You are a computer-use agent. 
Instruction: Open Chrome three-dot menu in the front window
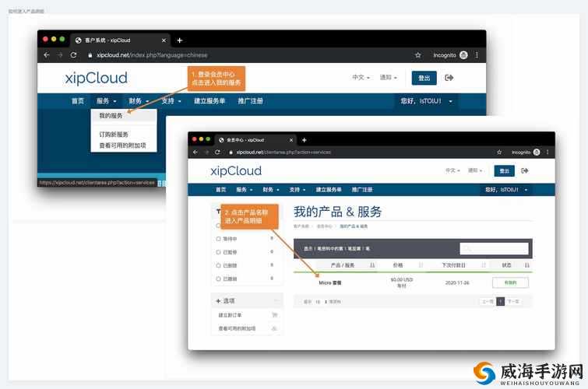tap(548, 152)
